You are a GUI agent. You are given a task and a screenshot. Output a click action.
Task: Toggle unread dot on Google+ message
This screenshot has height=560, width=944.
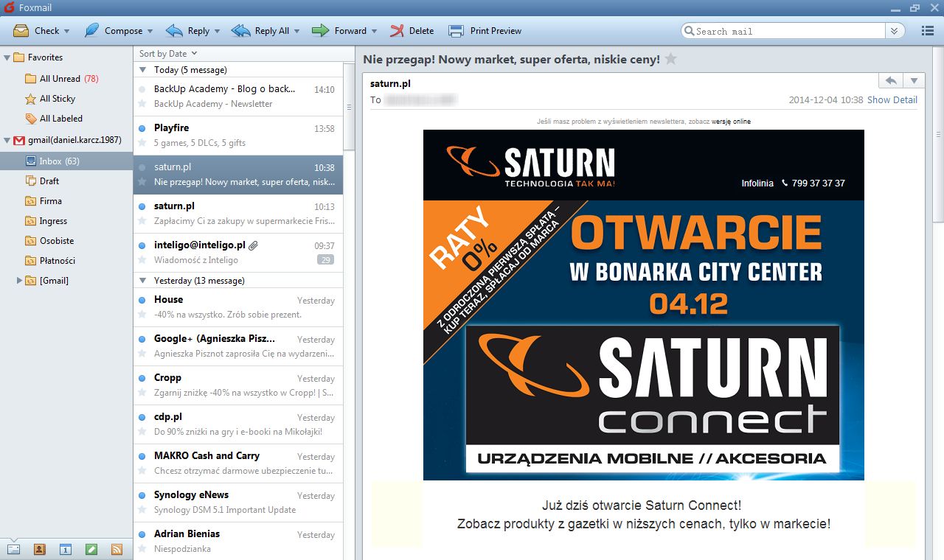pos(142,340)
